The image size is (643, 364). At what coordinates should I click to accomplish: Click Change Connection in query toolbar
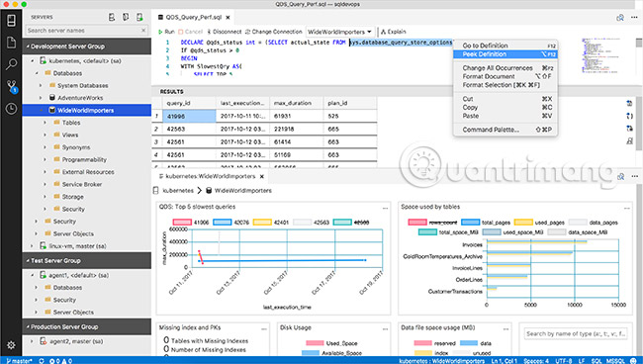[273, 32]
